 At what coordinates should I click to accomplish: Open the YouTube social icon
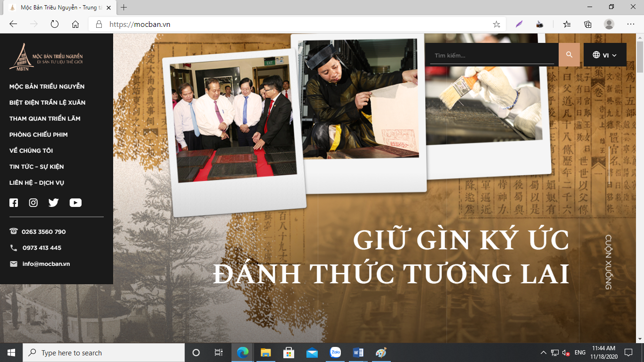(x=75, y=203)
